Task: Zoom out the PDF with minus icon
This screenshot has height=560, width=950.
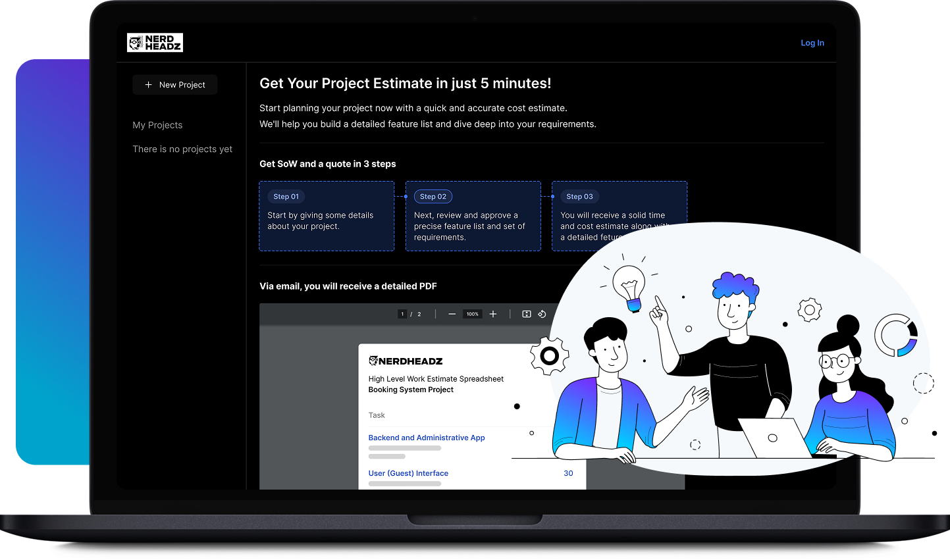Action: [x=452, y=315]
